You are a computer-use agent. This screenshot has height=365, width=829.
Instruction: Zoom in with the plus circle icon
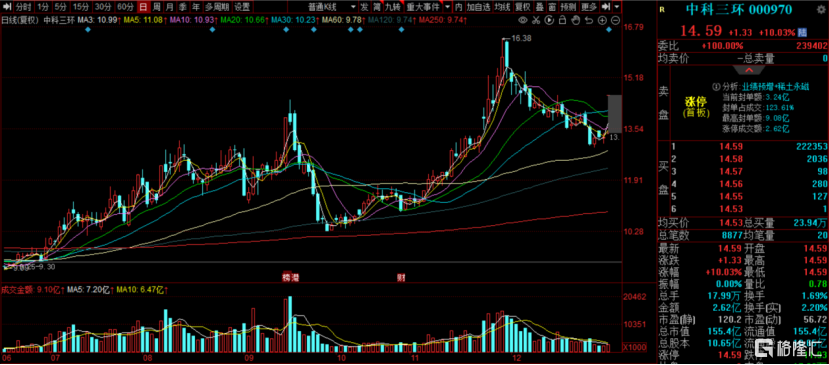click(602, 20)
